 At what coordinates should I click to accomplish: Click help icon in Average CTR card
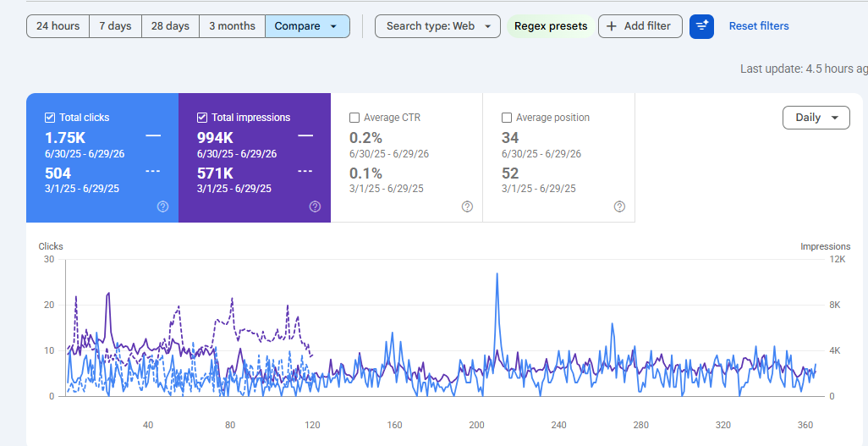467,206
